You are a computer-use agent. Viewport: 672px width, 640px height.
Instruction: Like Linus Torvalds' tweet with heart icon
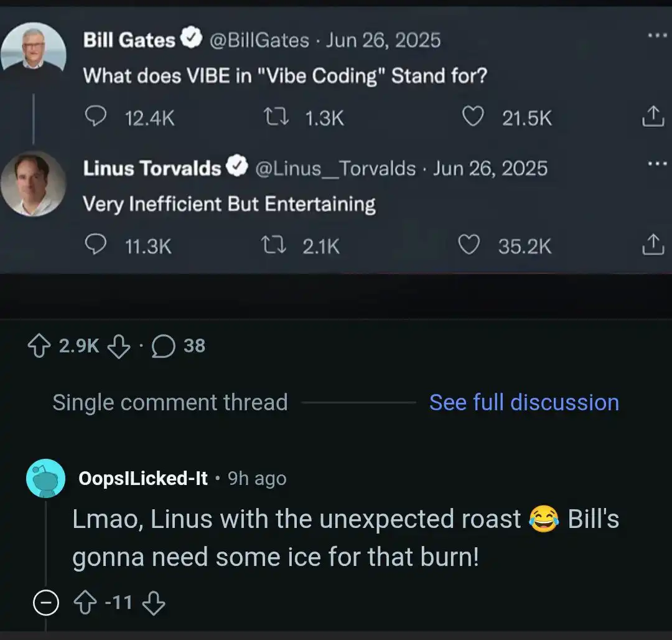[470, 245]
